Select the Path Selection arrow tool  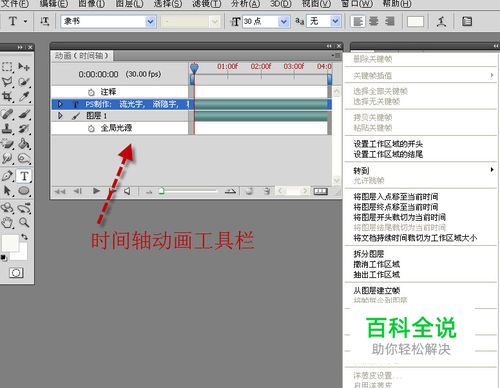[7, 191]
